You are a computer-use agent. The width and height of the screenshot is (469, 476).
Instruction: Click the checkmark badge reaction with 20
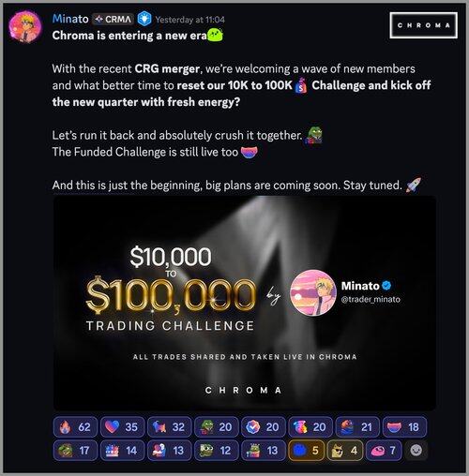(264, 426)
